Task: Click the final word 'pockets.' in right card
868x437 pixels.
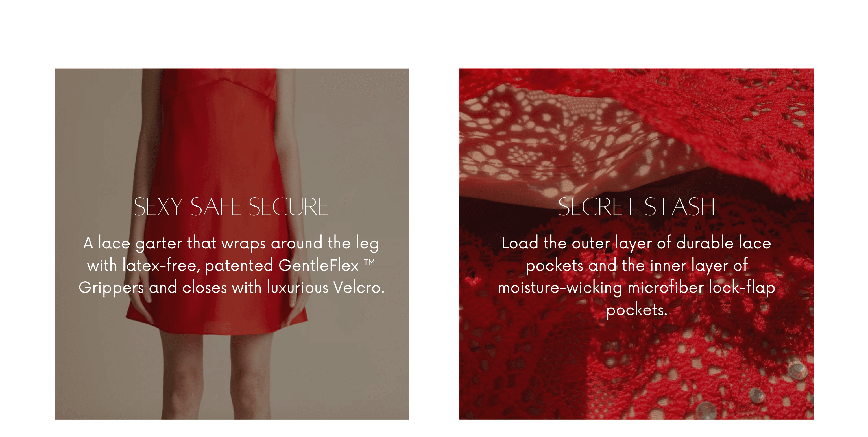Action: coord(636,310)
